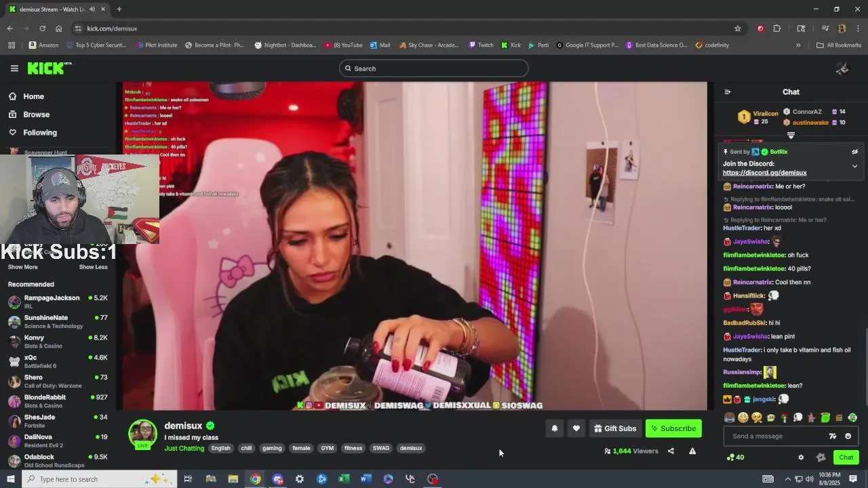
Task: Open 7TV emote picker
Action: (833, 436)
